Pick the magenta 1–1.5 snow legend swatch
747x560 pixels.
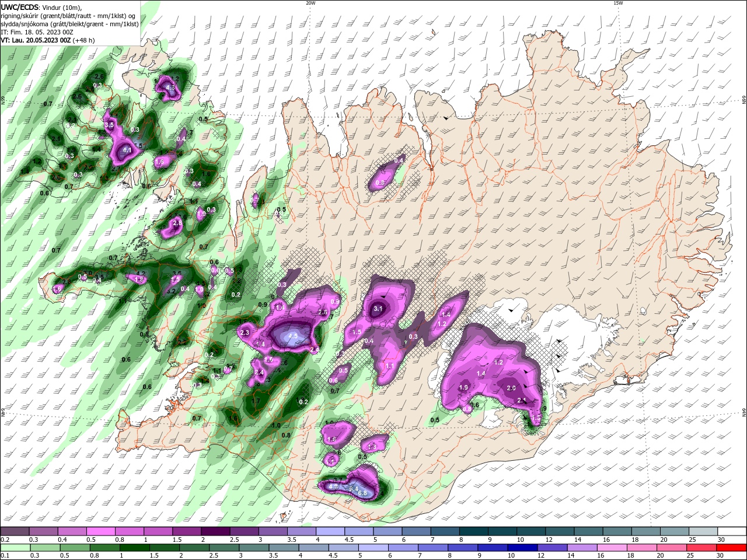pyautogui.click(x=158, y=531)
